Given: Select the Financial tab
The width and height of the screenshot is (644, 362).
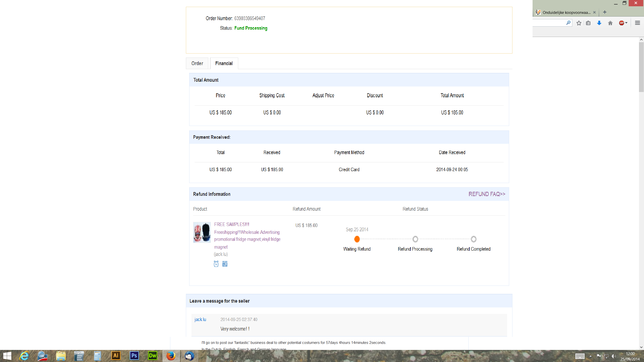Looking at the screenshot, I should (224, 63).
